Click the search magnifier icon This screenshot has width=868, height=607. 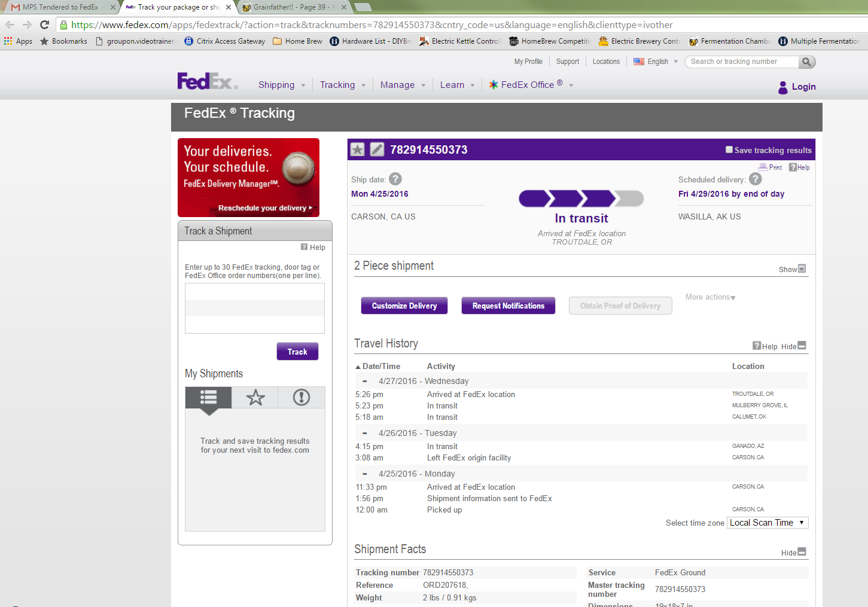tap(806, 62)
